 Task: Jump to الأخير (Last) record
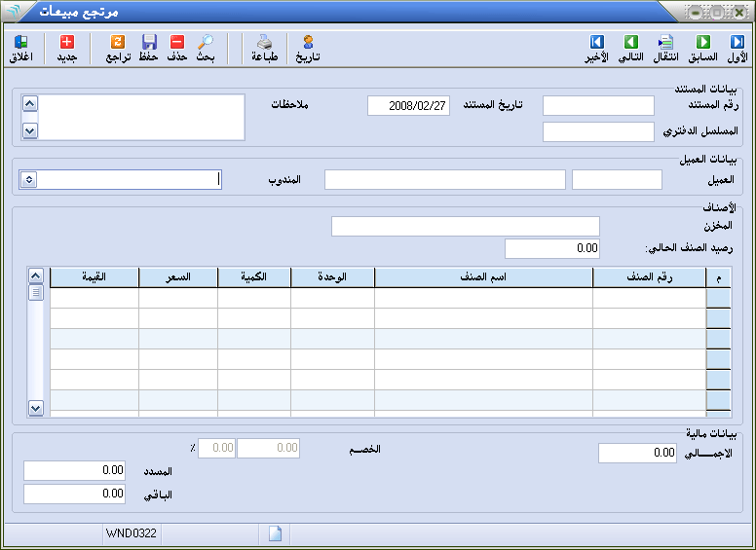(x=597, y=43)
